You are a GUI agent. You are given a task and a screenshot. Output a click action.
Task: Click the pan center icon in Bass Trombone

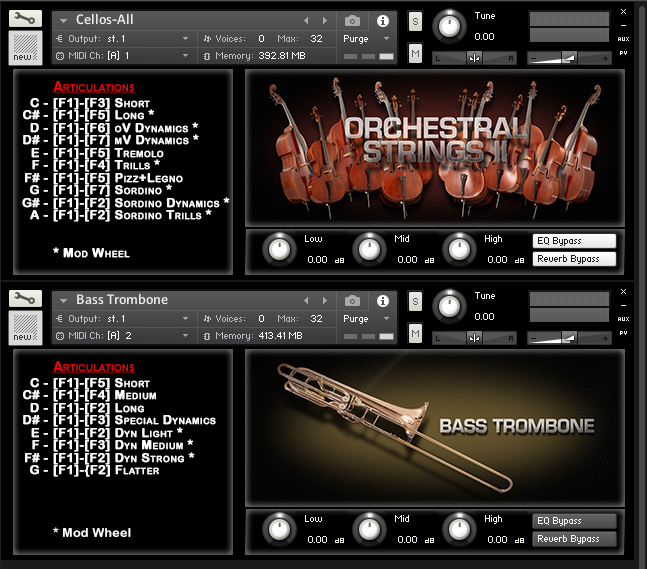[x=474, y=338]
